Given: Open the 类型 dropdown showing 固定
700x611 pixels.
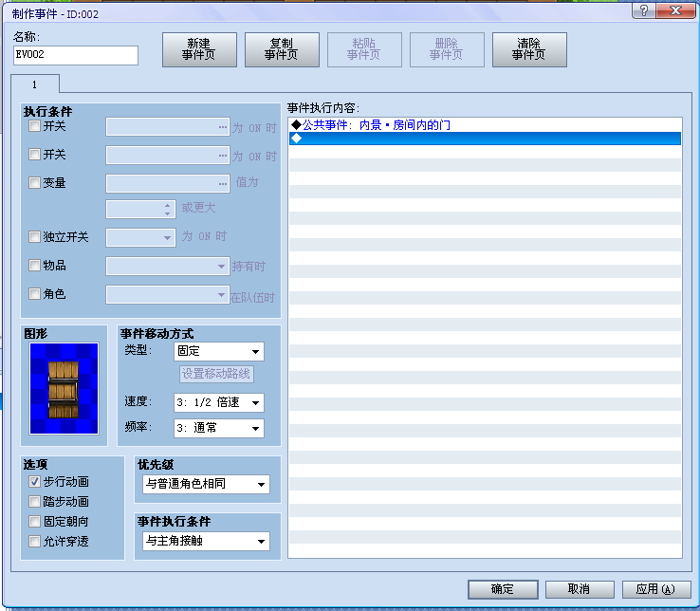Looking at the screenshot, I should (x=219, y=351).
